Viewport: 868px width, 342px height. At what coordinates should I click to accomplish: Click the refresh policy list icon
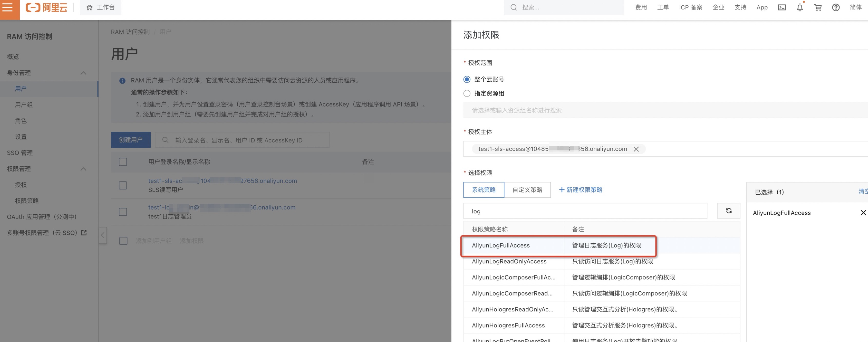(x=728, y=211)
